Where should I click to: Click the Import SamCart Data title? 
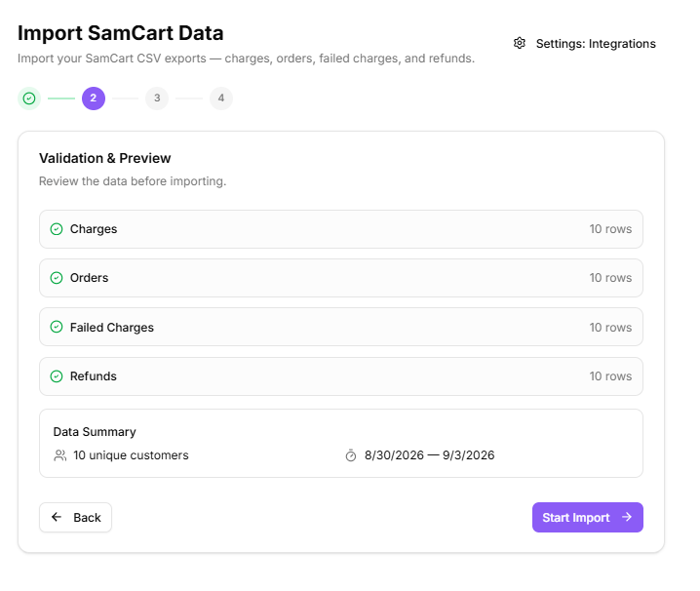[x=121, y=33]
